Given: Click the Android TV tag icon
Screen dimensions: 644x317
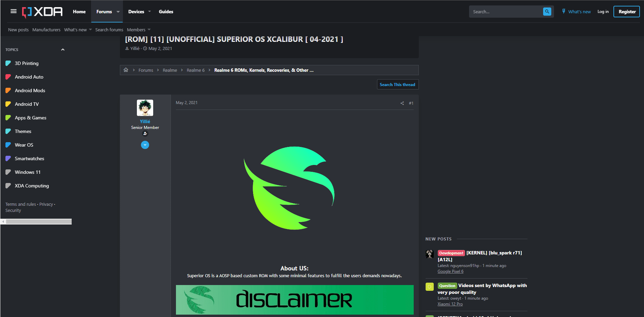Looking at the screenshot, I should point(8,104).
